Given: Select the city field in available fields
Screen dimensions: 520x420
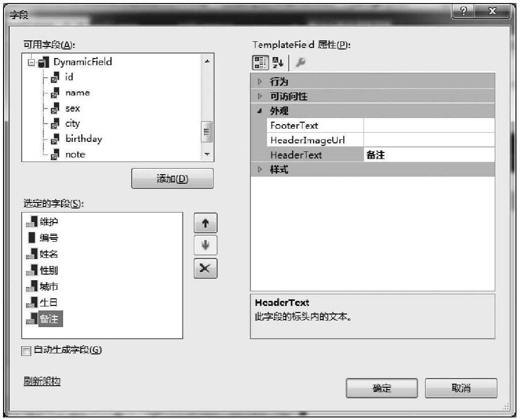Looking at the screenshot, I should point(73,124).
